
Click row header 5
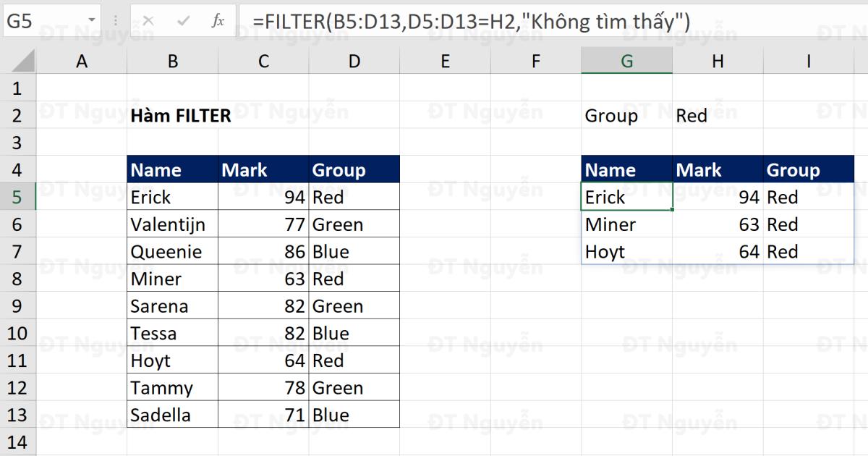19,196
